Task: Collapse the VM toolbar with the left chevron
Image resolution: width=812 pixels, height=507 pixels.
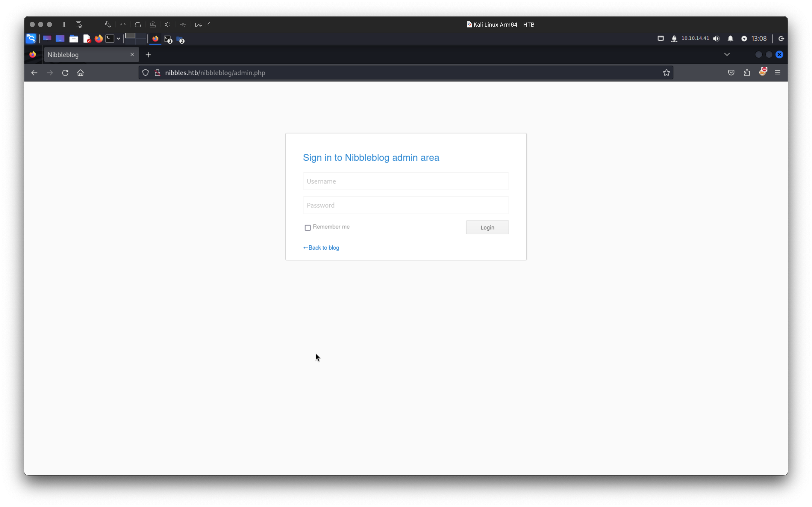Action: (209, 24)
